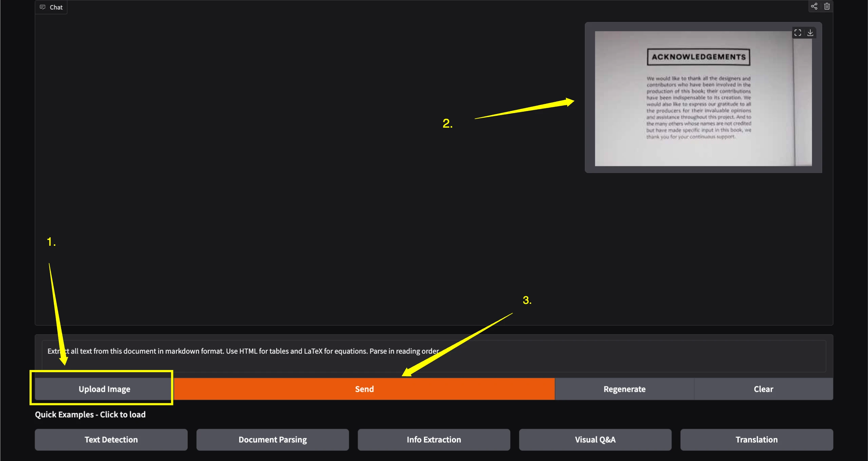Screen dimensions: 868x461
Task: Load the Info Extraction quick example
Action: (x=434, y=440)
